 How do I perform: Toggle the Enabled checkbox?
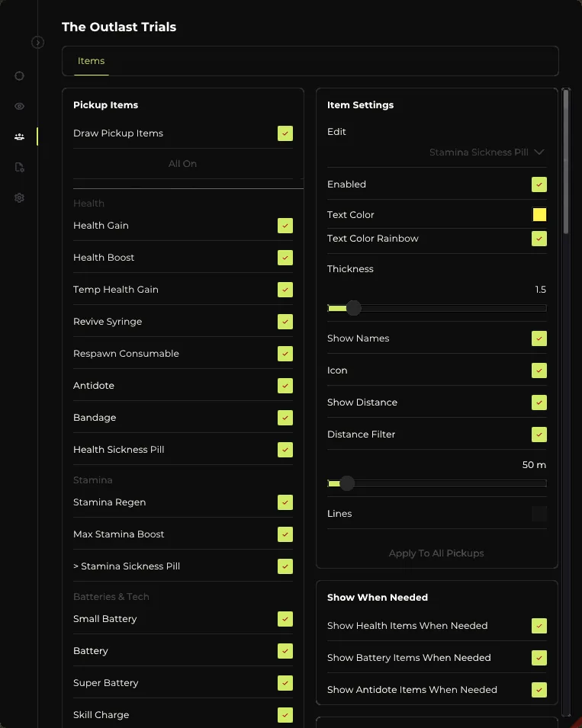(x=539, y=184)
